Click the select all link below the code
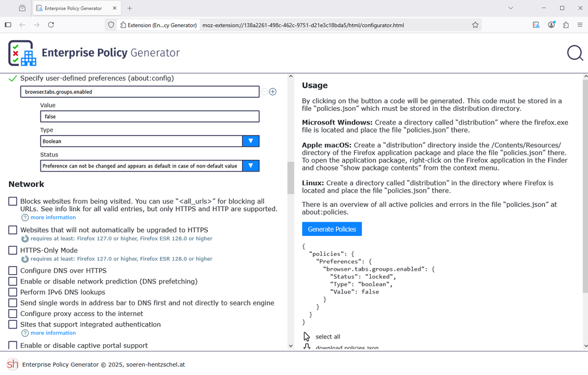Image resolution: width=588 pixels, height=375 pixels. pos(328,337)
